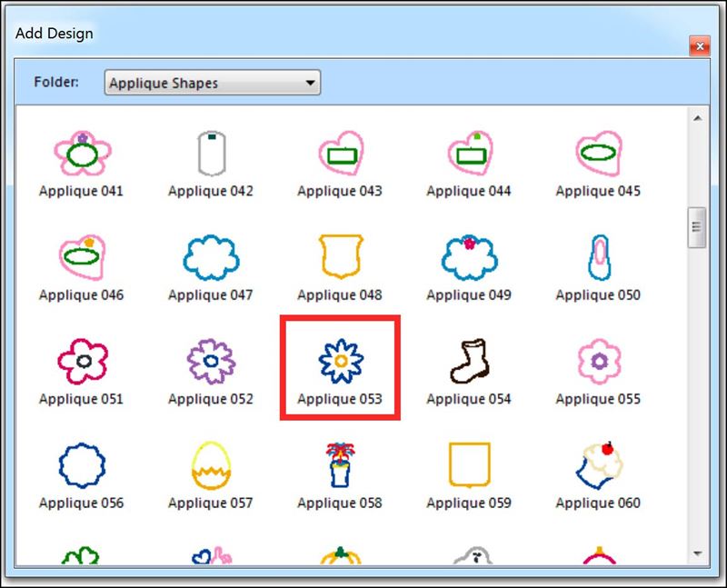Click the vertical scrollbar thumb
The image size is (727, 588).
click(x=697, y=225)
